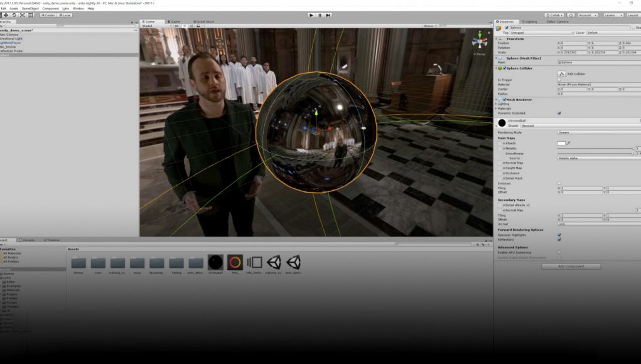Click the Edit Collider button in Sphere Collider
The width and height of the screenshot is (641, 364).
pos(562,74)
